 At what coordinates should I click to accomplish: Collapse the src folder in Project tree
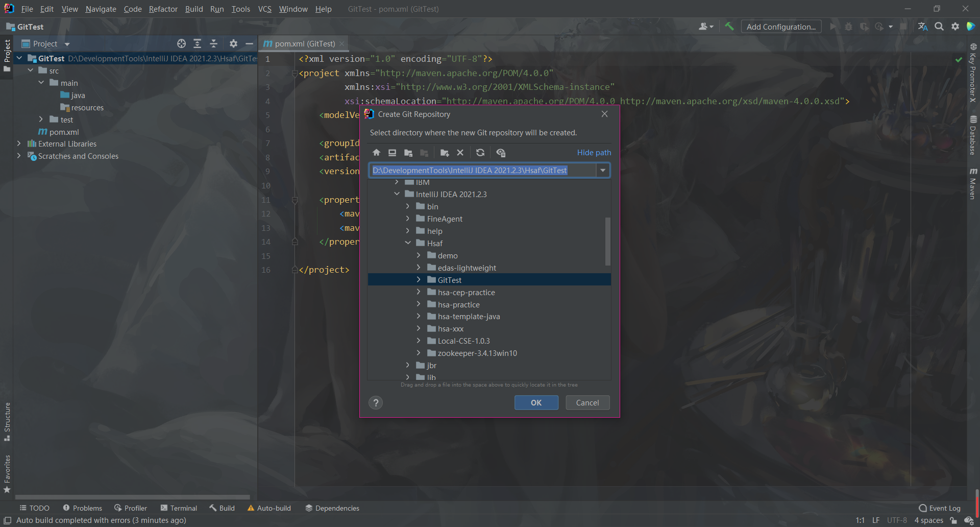[30, 70]
